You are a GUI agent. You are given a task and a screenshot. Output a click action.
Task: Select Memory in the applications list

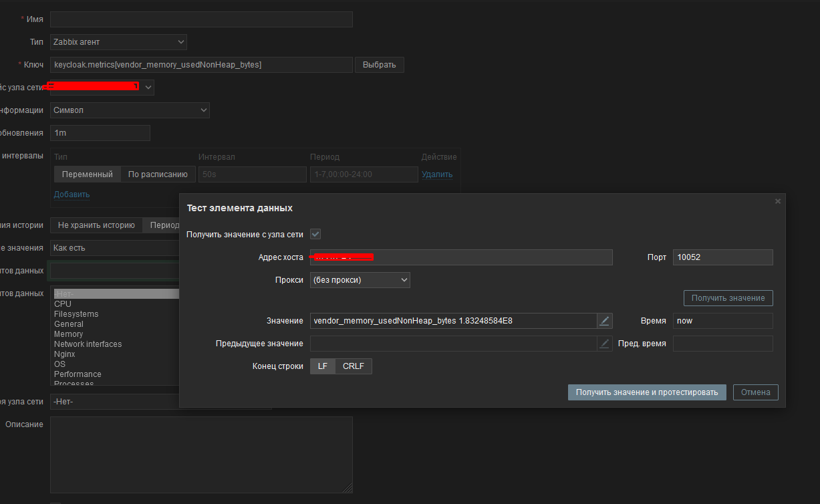click(x=70, y=334)
